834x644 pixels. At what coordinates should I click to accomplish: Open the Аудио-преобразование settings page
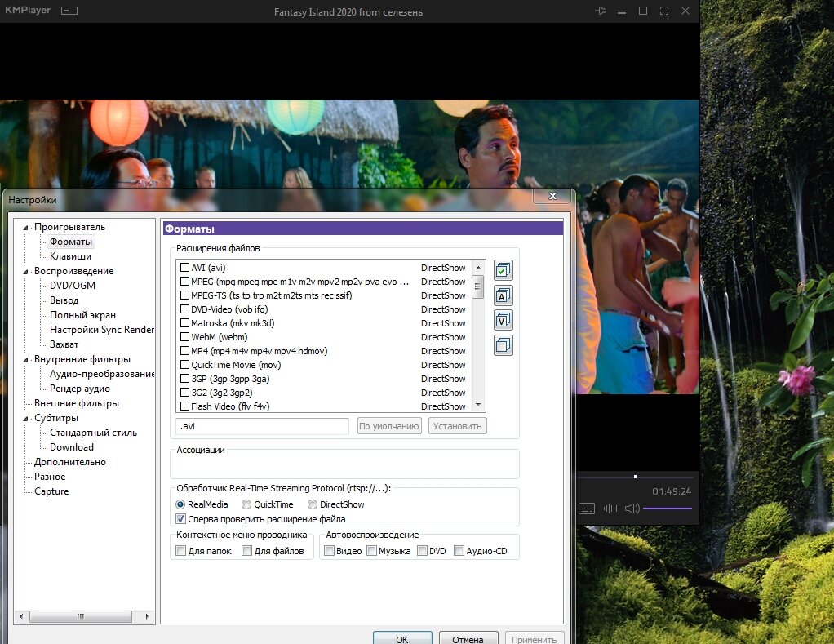(x=101, y=374)
